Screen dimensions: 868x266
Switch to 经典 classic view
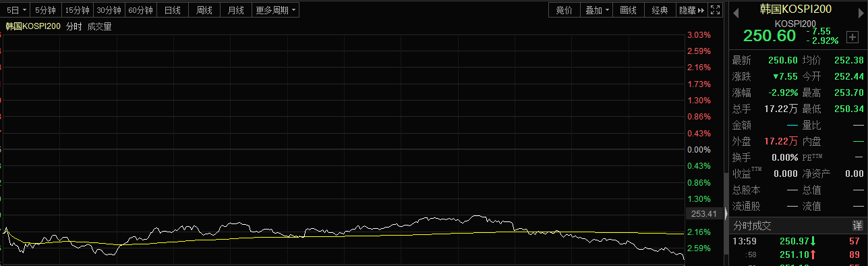click(x=660, y=10)
